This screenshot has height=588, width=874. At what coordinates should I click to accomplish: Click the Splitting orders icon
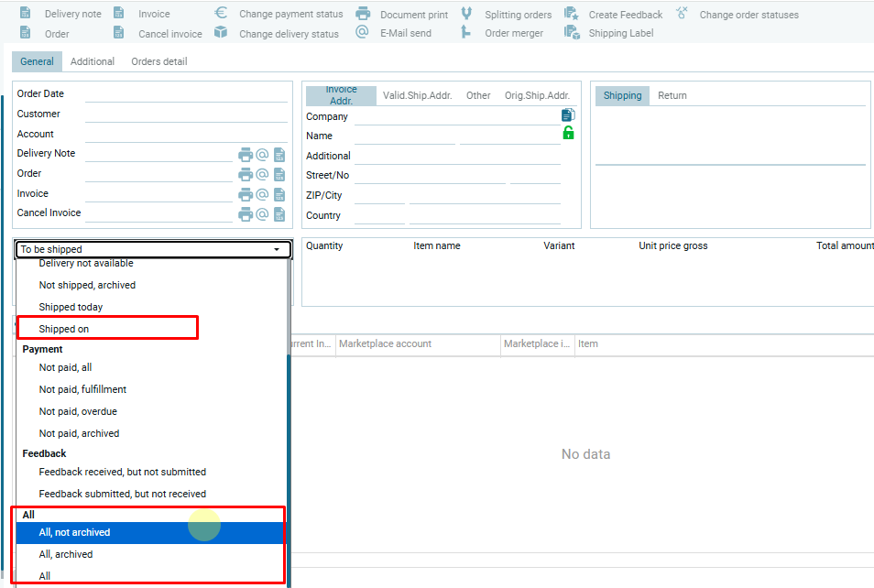point(466,14)
